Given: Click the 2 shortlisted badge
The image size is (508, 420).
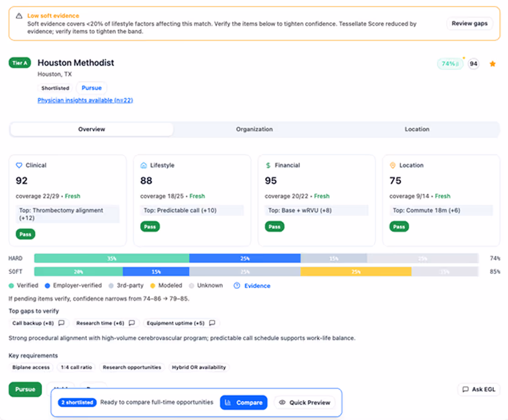Looking at the screenshot, I should [x=77, y=402].
